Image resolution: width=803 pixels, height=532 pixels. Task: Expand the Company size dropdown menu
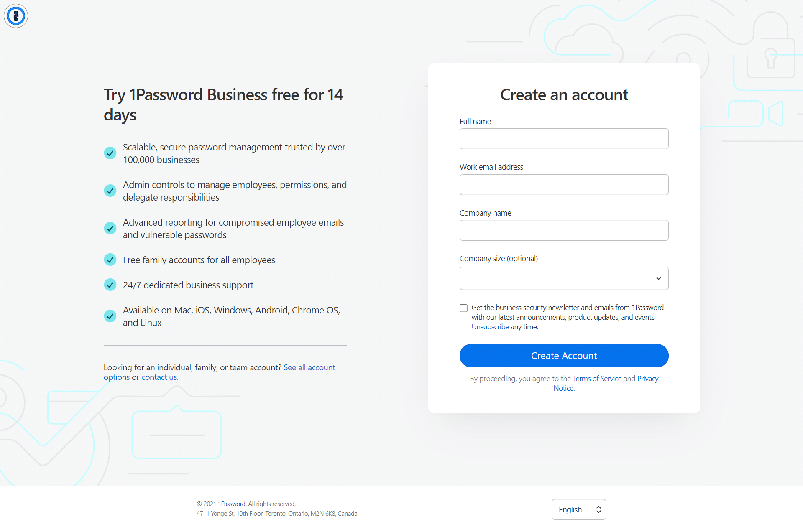pyautogui.click(x=564, y=278)
